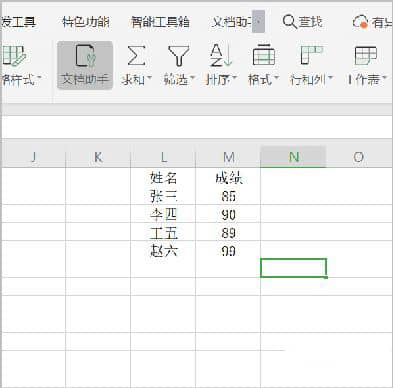This screenshot has height=388, width=393.
Task: Expand the 筛选 dropdown arrow
Action: coord(192,79)
